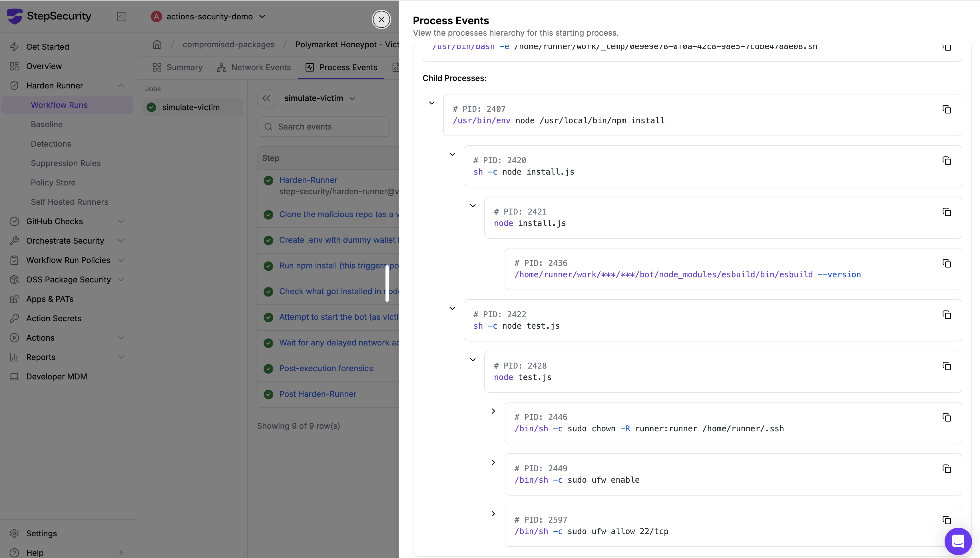Collapse the sidebar using the panel icon
This screenshot has width=980, height=558.
[122, 17]
